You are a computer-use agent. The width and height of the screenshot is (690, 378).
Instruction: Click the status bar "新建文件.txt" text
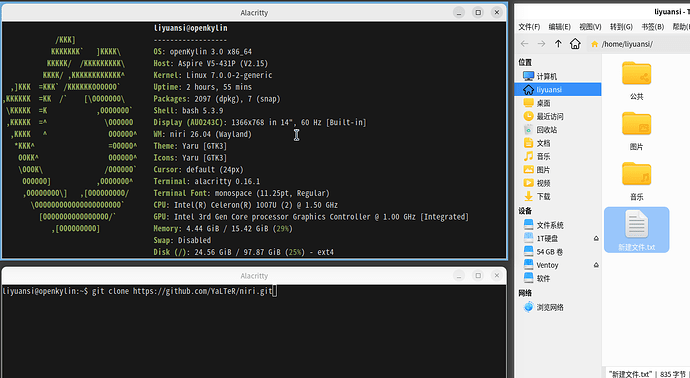[631, 374]
